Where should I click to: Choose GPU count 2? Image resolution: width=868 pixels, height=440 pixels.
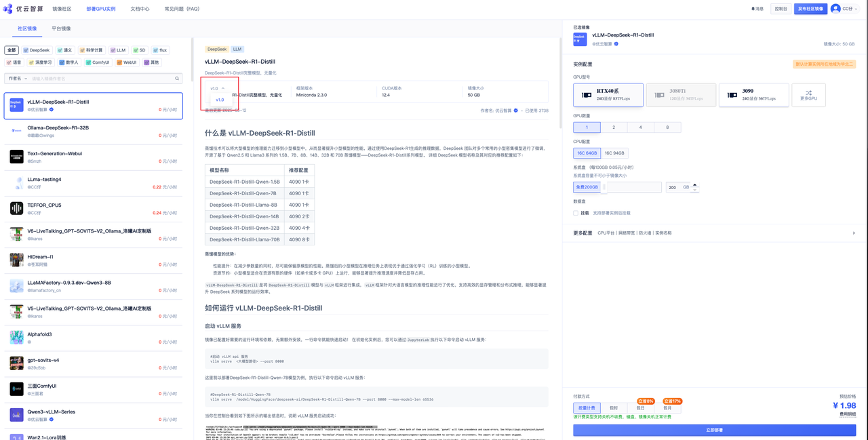[x=614, y=127]
